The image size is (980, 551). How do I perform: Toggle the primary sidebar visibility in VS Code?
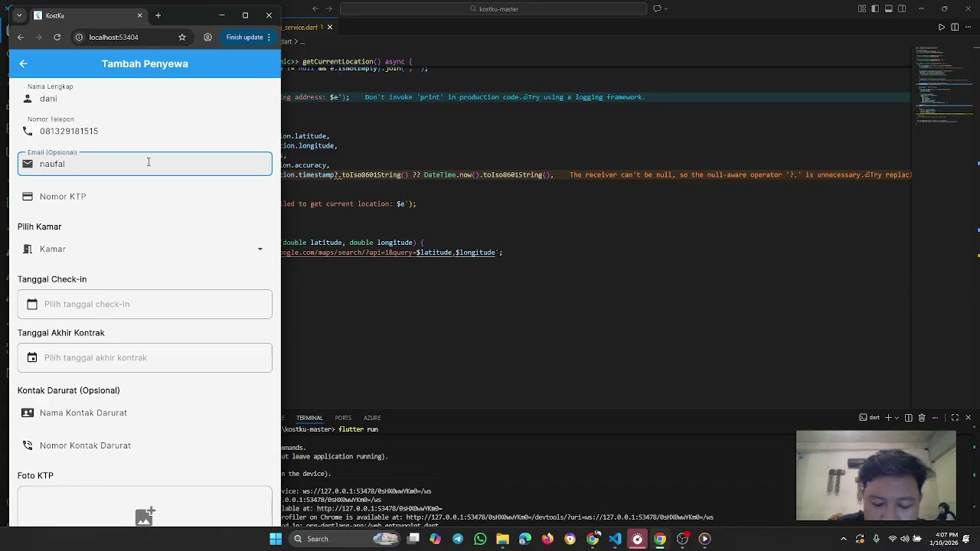pyautogui.click(x=876, y=9)
